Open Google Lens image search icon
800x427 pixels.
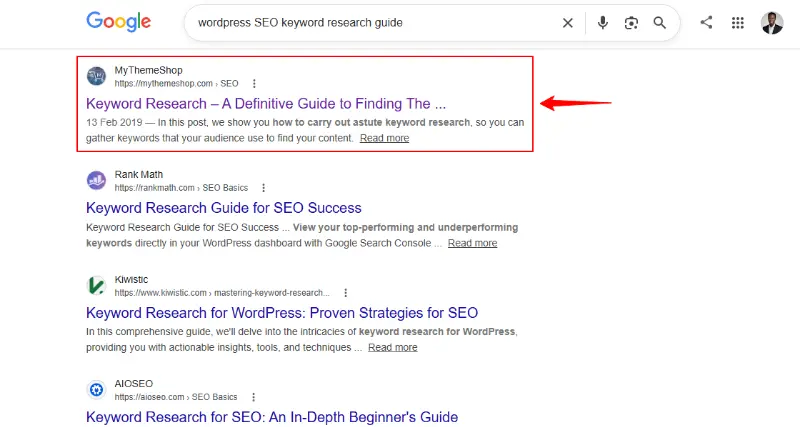631,23
